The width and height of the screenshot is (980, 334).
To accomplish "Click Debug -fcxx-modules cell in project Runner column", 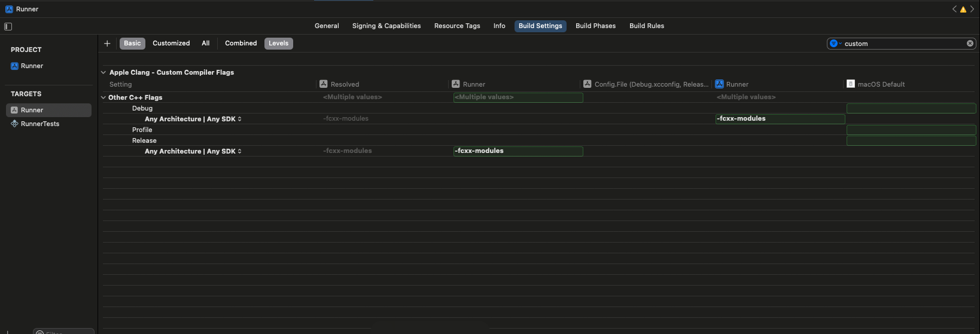I will [x=780, y=119].
